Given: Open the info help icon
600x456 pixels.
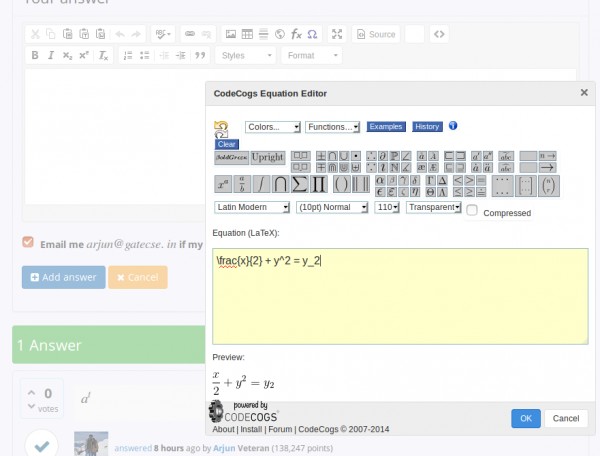Looking at the screenshot, I should [453, 126].
